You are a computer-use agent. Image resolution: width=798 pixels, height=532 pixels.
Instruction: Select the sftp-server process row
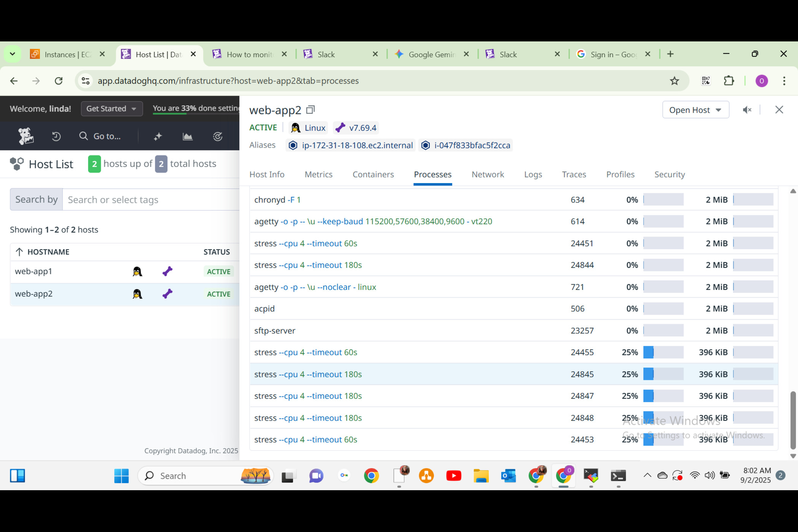coord(514,331)
